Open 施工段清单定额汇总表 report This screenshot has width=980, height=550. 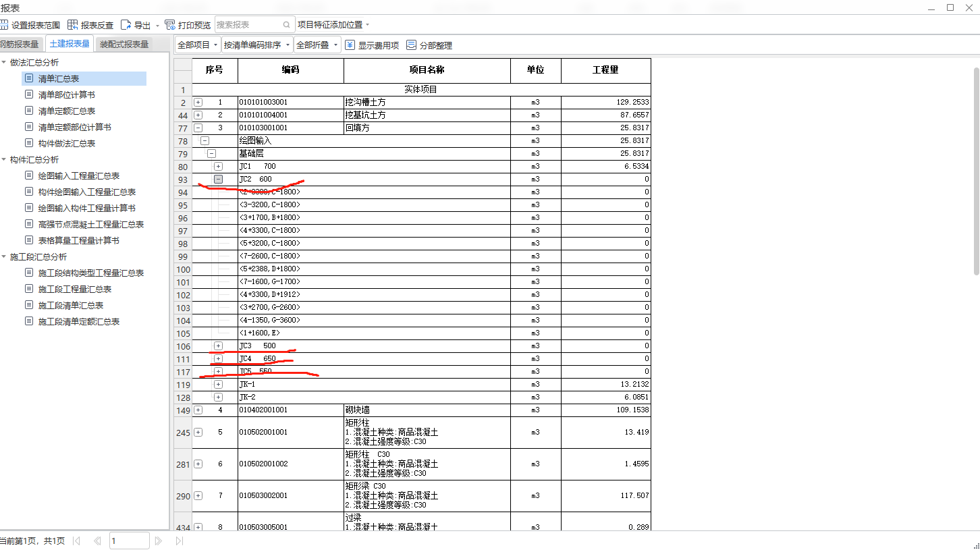click(79, 321)
